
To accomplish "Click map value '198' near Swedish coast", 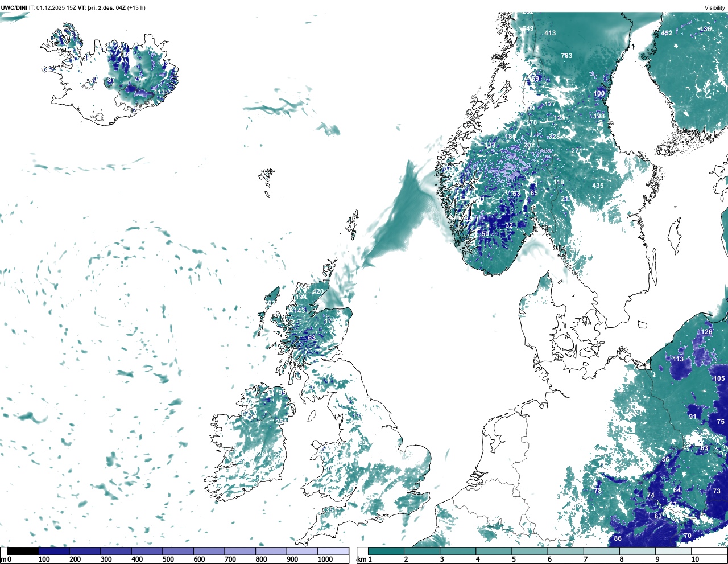I will [x=599, y=116].
